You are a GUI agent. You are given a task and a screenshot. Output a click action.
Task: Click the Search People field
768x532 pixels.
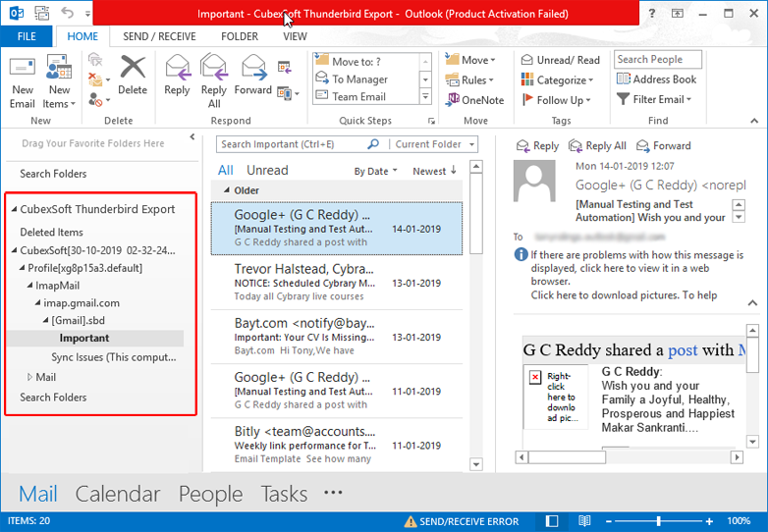tap(658, 59)
